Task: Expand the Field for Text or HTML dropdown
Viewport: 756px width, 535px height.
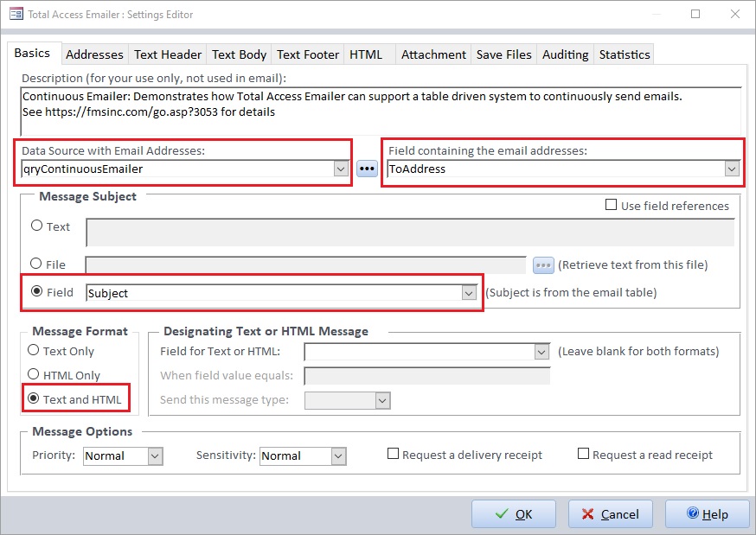Action: [542, 352]
